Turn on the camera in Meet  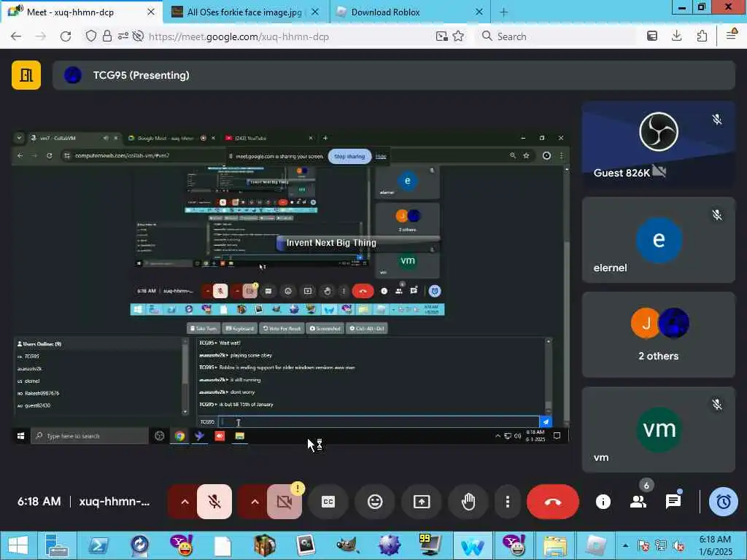click(x=285, y=502)
